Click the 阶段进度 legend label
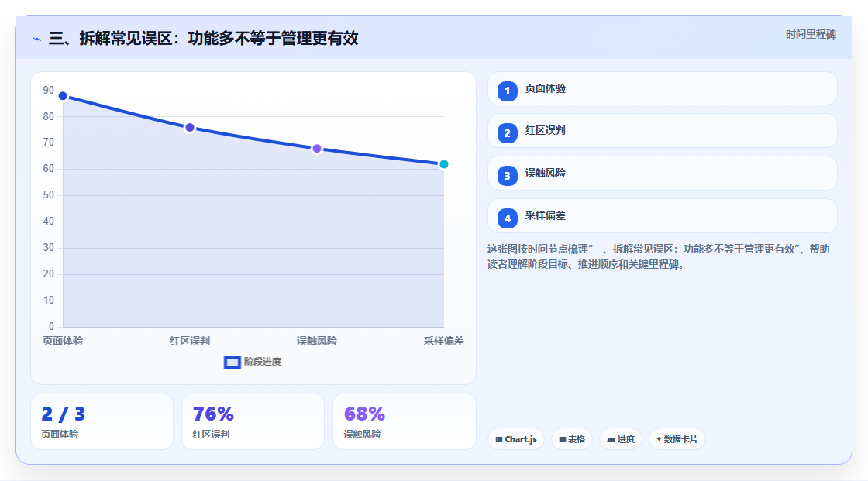 [x=263, y=362]
